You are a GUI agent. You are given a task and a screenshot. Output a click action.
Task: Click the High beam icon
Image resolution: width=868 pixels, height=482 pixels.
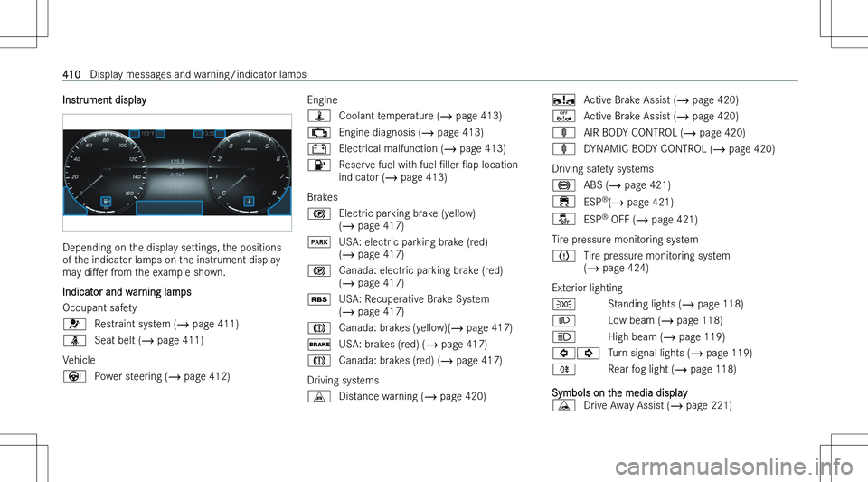[x=563, y=337]
